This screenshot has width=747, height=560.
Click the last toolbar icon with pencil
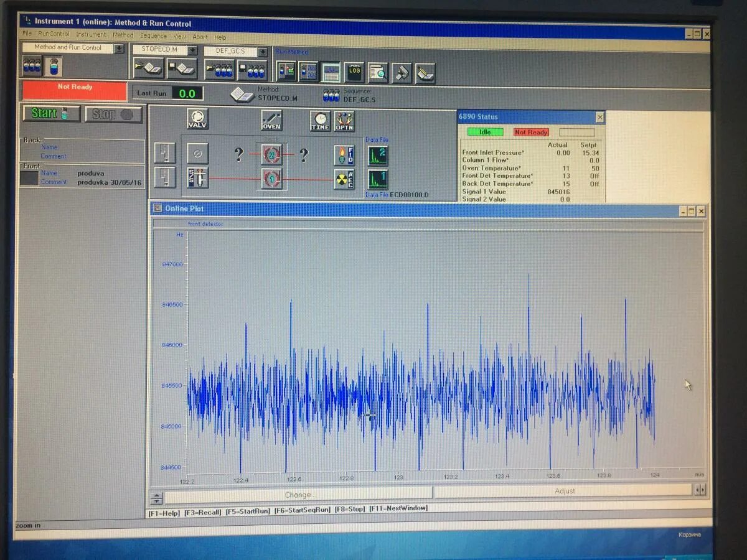(425, 73)
